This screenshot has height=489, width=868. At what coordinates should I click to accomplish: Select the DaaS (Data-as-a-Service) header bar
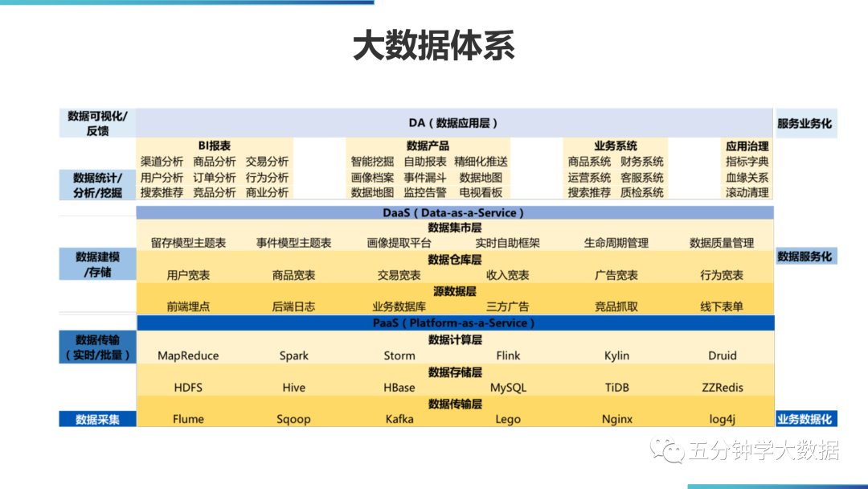(454, 213)
